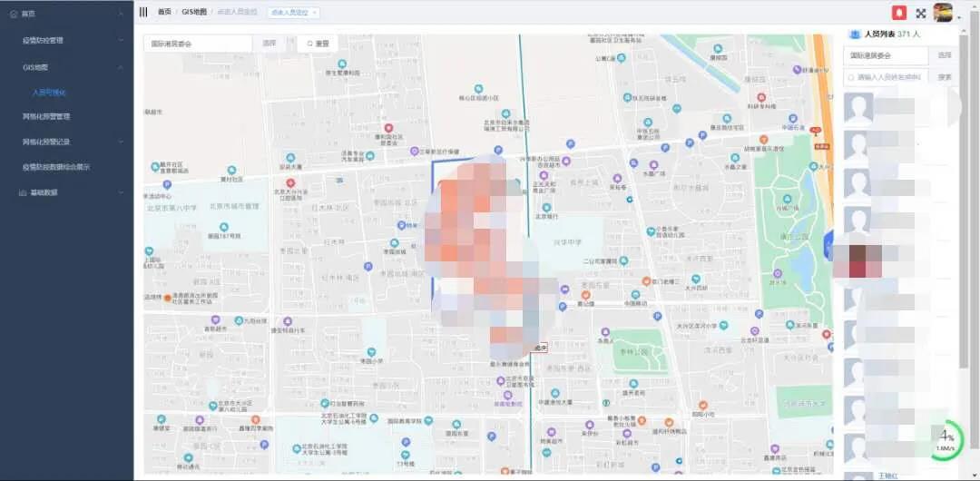Click the red notification bell icon
The width and height of the screenshot is (980, 481).
(x=898, y=13)
